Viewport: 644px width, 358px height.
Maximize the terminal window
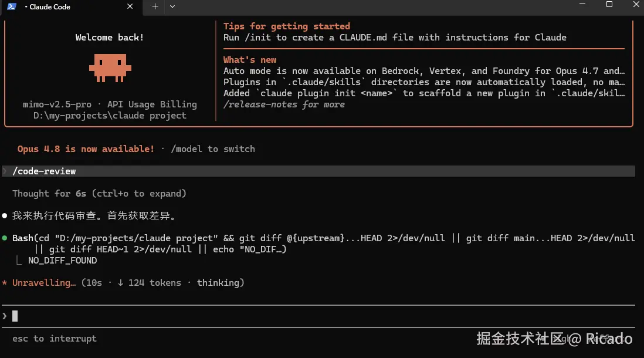(x=609, y=4)
